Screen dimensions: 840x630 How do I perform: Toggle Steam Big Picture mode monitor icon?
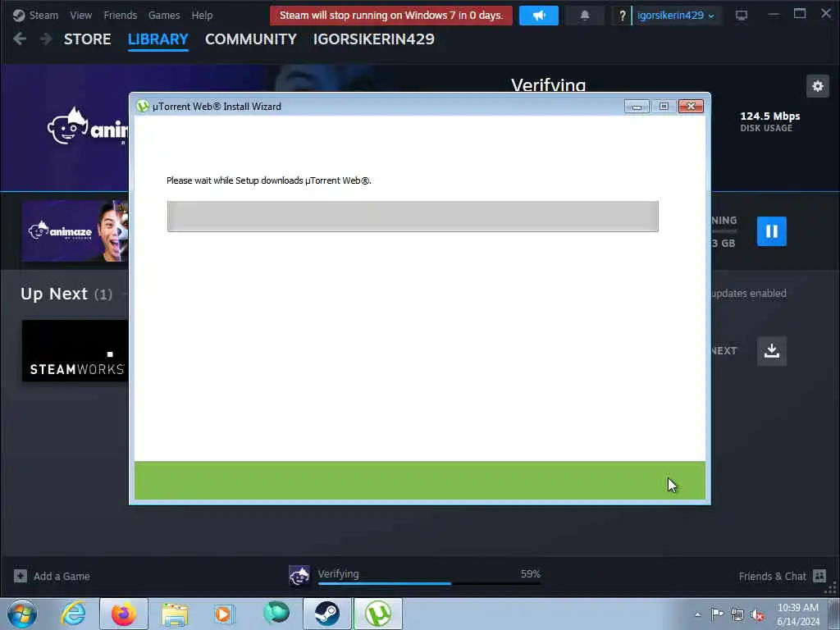[x=742, y=16]
